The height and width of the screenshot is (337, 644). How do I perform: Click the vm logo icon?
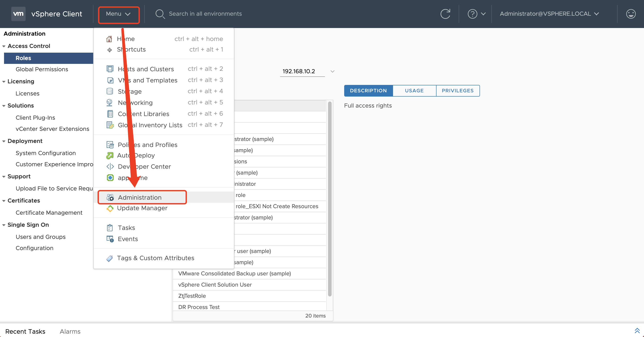pyautogui.click(x=18, y=14)
